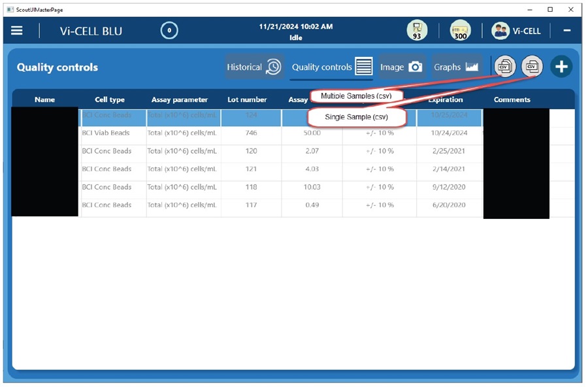This screenshot has height=387, width=588.
Task: Click assay value 50.00
Action: coord(312,133)
